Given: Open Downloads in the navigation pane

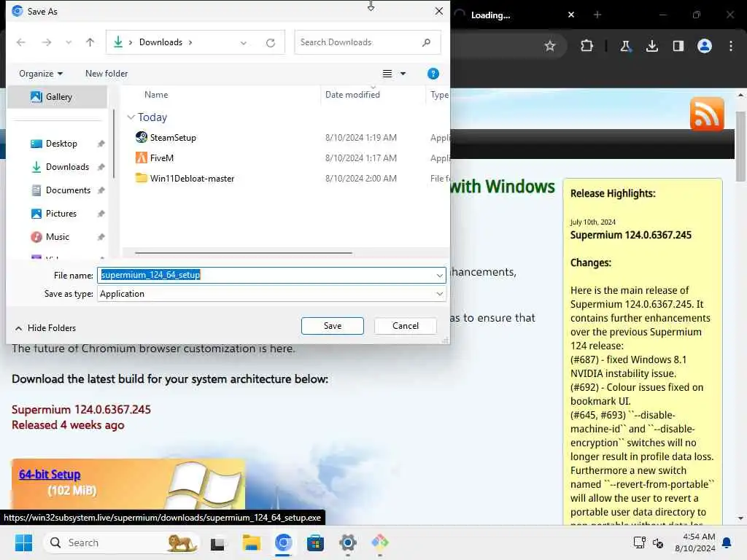Looking at the screenshot, I should pyautogui.click(x=66, y=167).
